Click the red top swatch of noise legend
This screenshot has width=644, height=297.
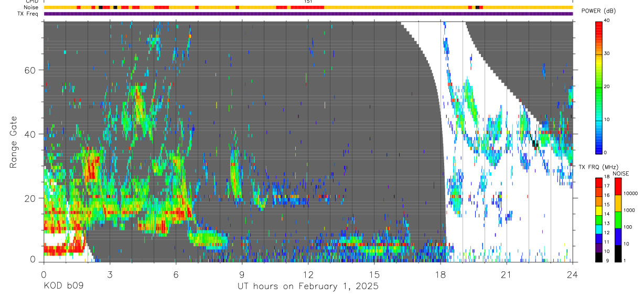coord(618,186)
